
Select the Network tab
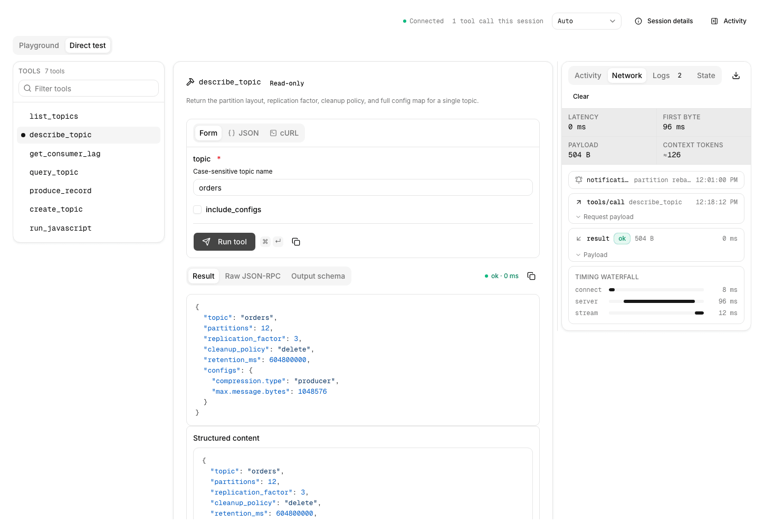pyautogui.click(x=627, y=75)
